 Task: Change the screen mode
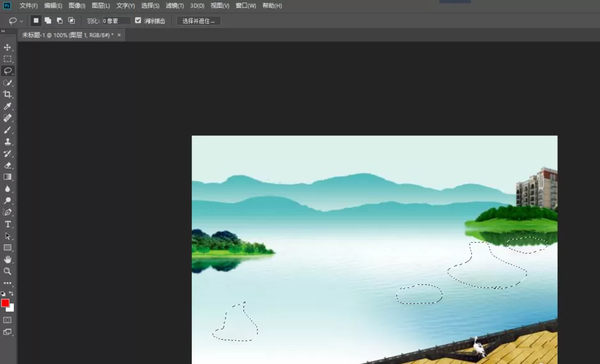coord(7,332)
